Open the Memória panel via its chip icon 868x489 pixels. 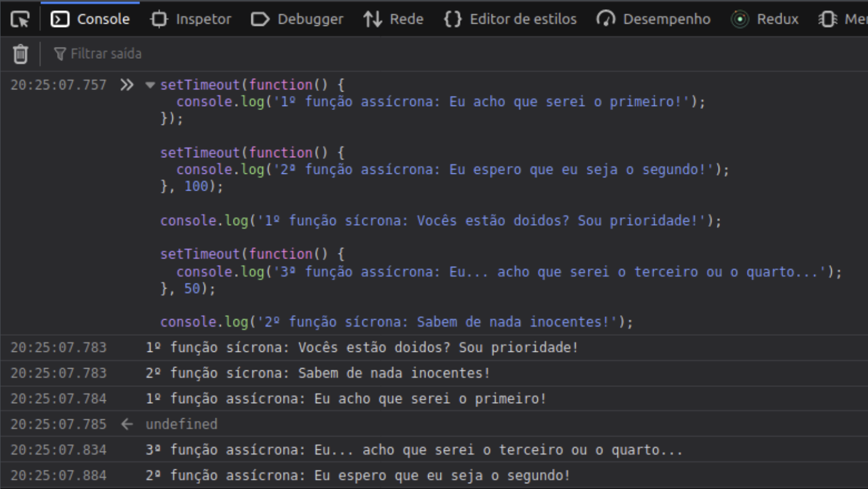(828, 18)
